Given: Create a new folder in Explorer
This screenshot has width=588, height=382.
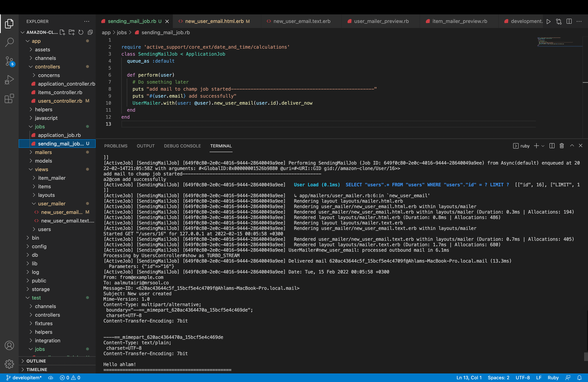Looking at the screenshot, I should coord(72,32).
